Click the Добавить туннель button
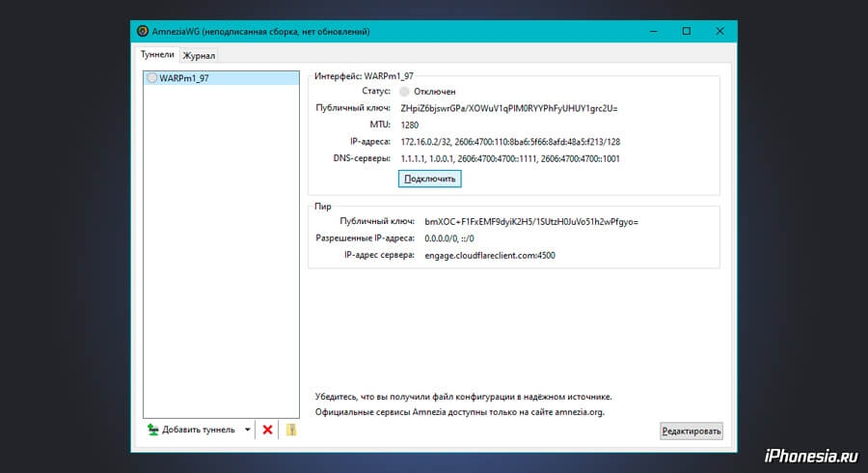Viewport: 868px width, 473px height. [x=191, y=430]
